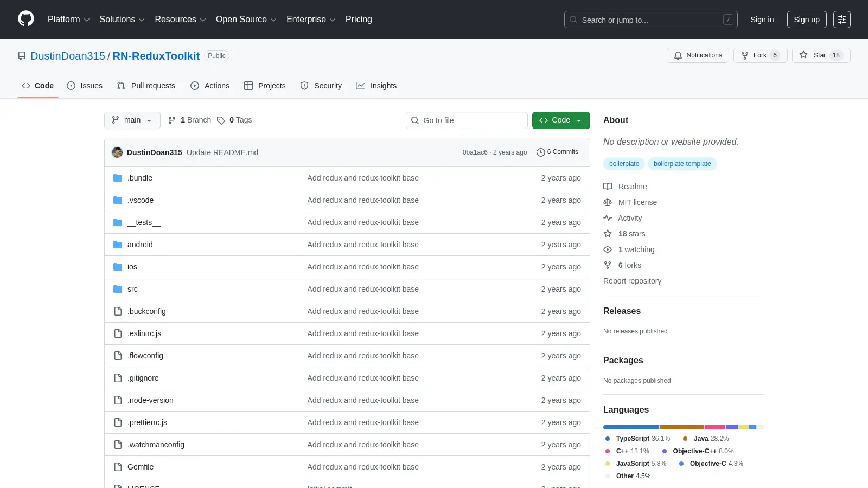Open the Code tab
The image size is (868, 488).
click(x=38, y=86)
